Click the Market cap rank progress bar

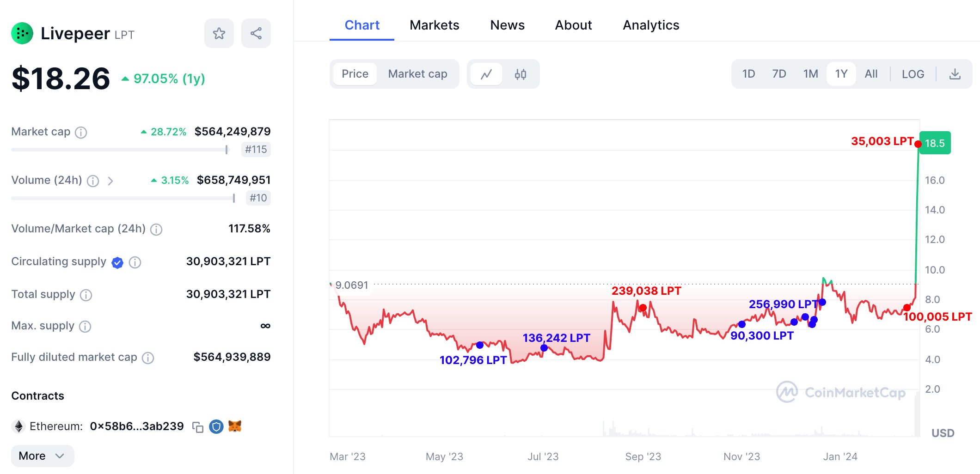coord(120,150)
